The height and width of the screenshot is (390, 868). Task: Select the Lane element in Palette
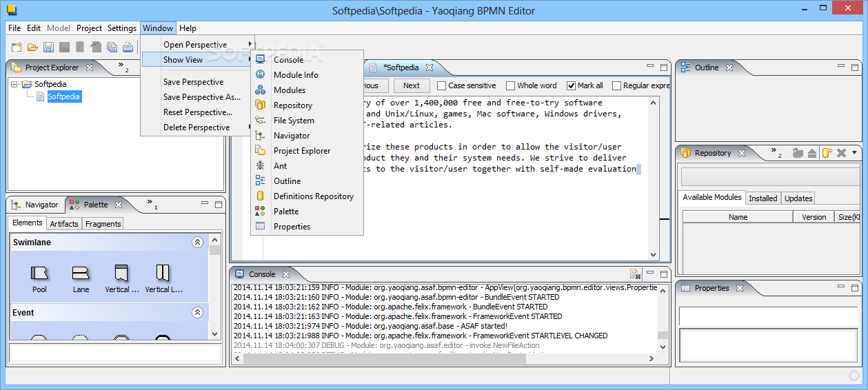(81, 278)
